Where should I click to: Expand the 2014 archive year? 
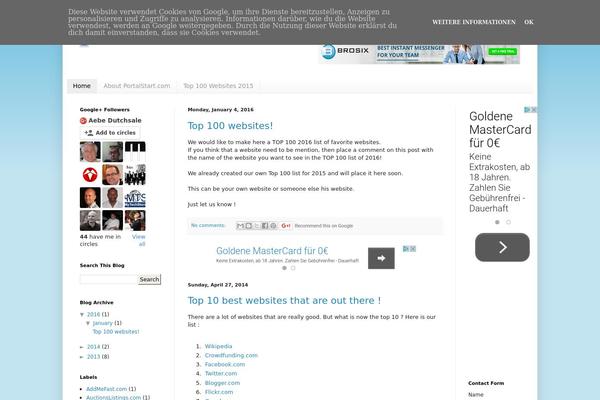pos(82,347)
